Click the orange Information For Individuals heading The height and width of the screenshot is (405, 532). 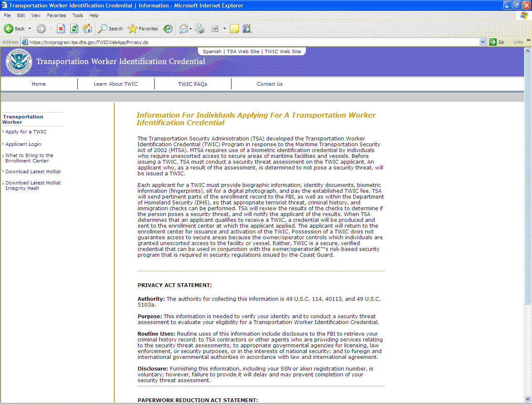click(x=256, y=119)
